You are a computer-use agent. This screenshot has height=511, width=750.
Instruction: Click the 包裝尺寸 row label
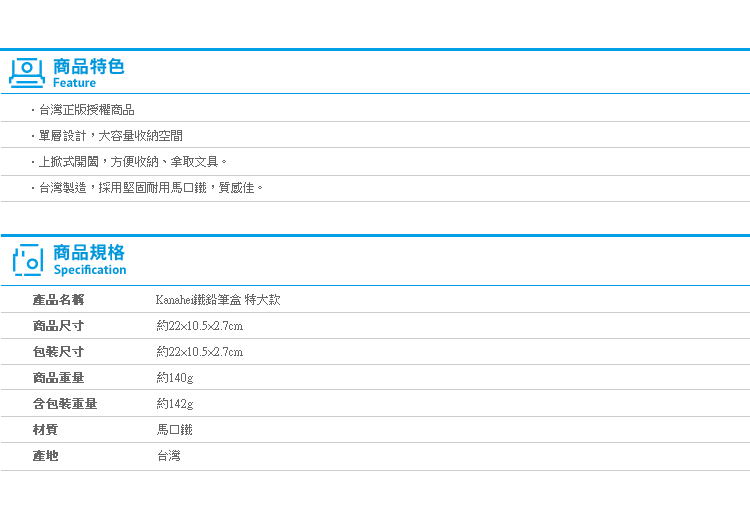(58, 352)
